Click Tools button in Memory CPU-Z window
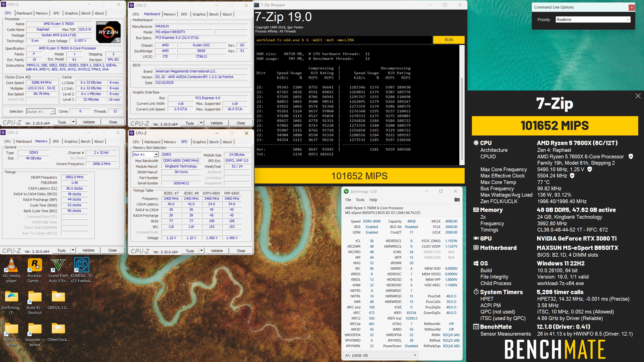Screen dimensions: 644x362 click(x=61, y=250)
